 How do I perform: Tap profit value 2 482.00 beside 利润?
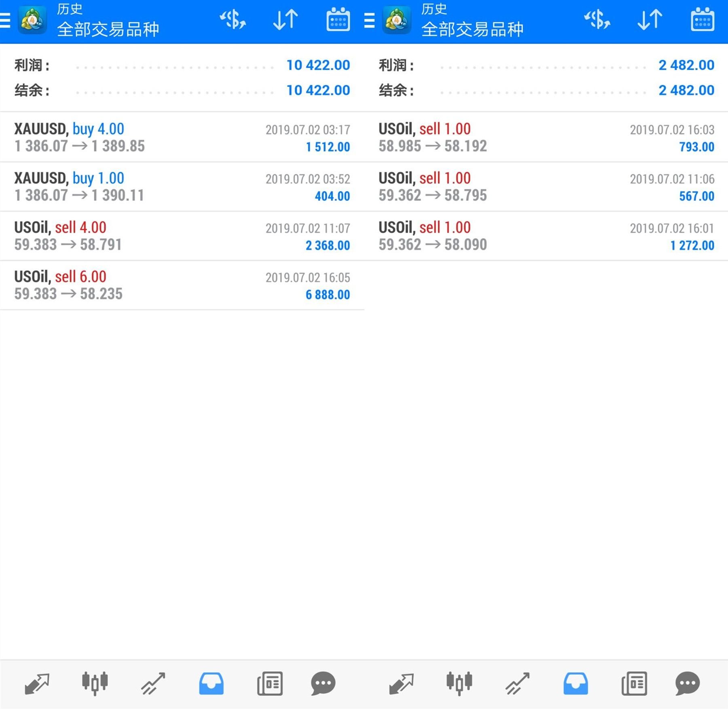(686, 65)
